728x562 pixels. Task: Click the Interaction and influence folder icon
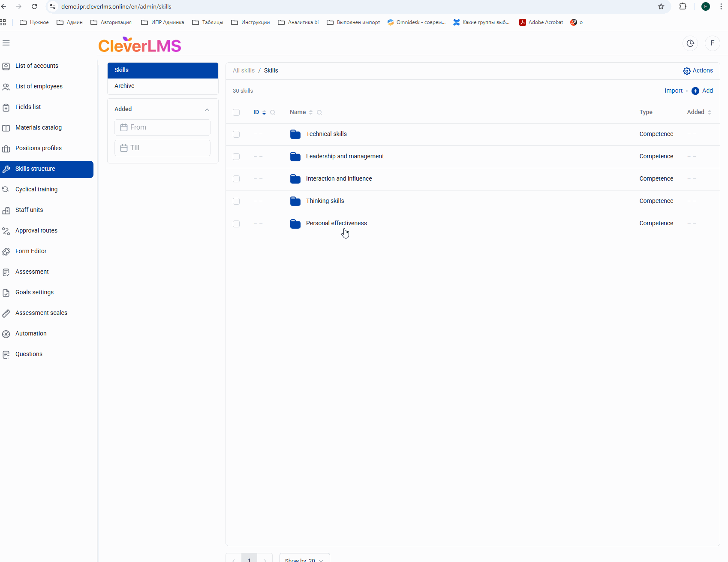[295, 179]
